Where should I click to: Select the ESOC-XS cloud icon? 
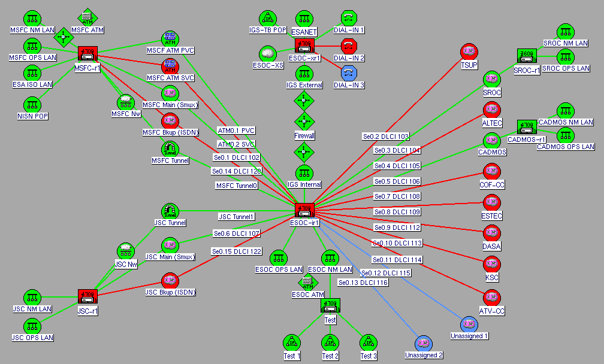tap(268, 54)
